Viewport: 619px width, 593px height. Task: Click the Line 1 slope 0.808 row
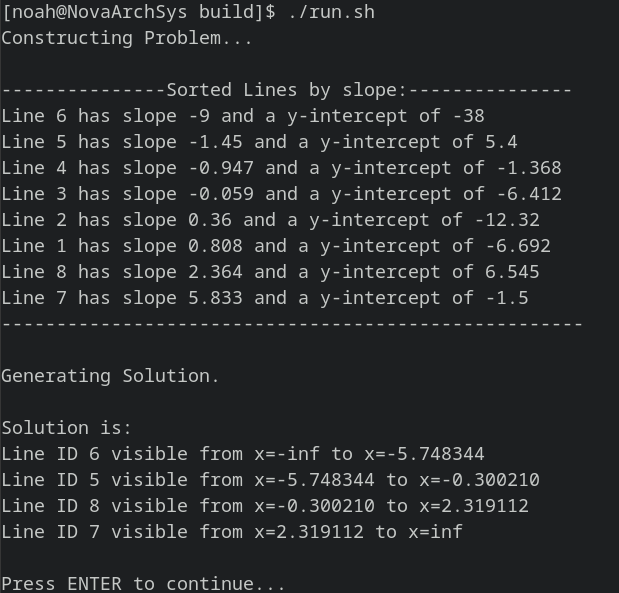click(x=276, y=246)
